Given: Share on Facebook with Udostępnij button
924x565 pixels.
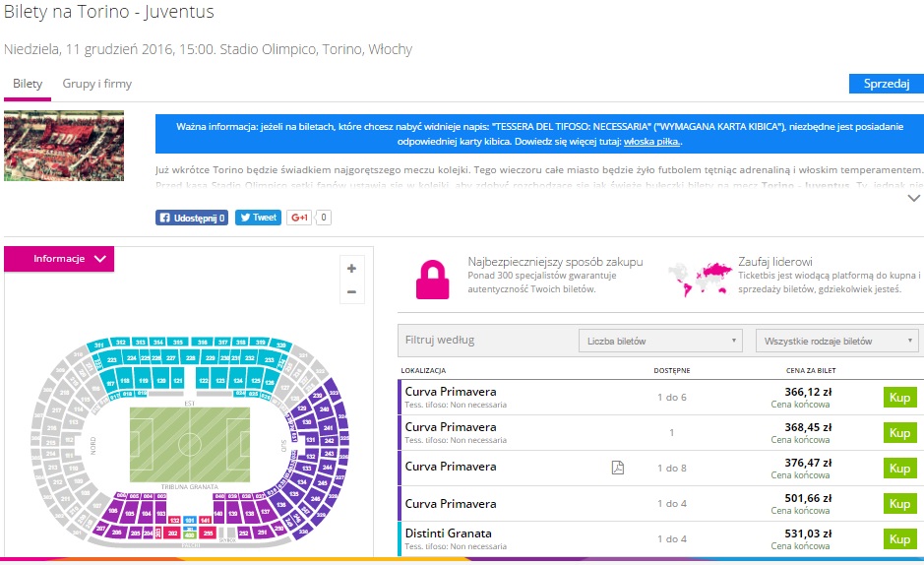Looking at the screenshot, I should (192, 218).
